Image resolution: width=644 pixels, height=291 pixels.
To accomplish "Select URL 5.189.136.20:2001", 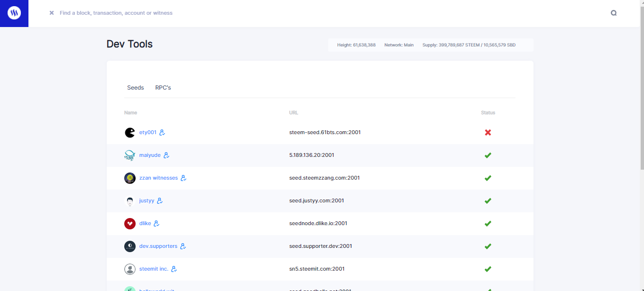I will pyautogui.click(x=312, y=155).
